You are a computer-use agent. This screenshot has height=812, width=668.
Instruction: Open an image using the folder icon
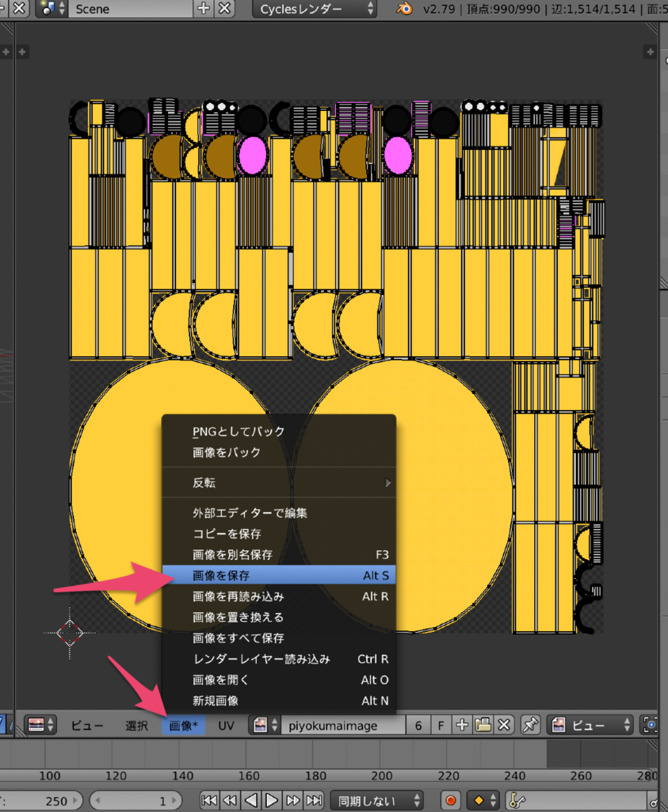pos(481,725)
